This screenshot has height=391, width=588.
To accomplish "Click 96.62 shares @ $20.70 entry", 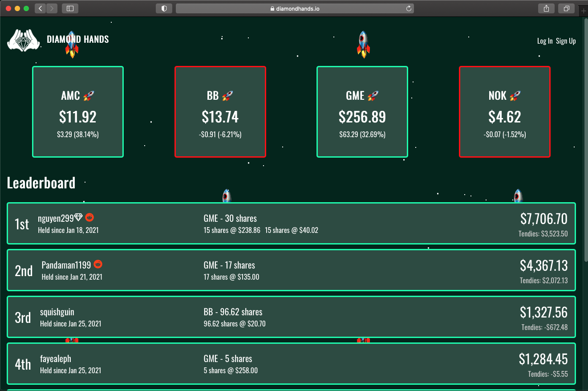I will tap(235, 324).
